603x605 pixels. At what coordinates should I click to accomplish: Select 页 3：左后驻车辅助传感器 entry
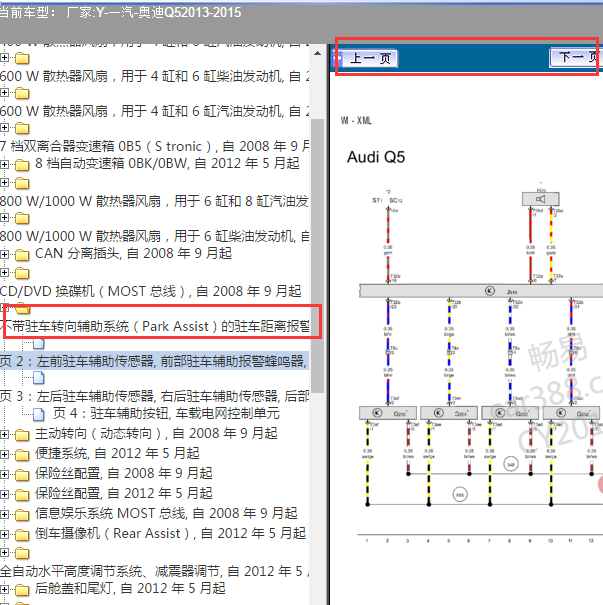pos(154,396)
